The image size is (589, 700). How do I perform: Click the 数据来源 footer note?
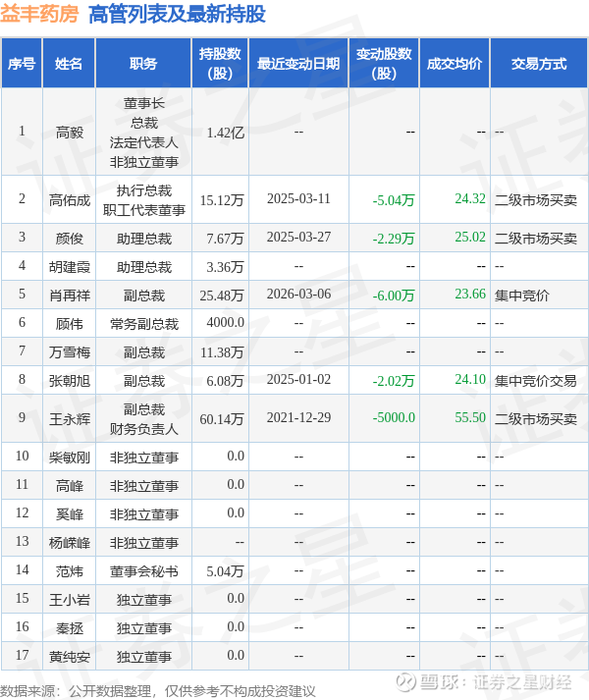158,691
